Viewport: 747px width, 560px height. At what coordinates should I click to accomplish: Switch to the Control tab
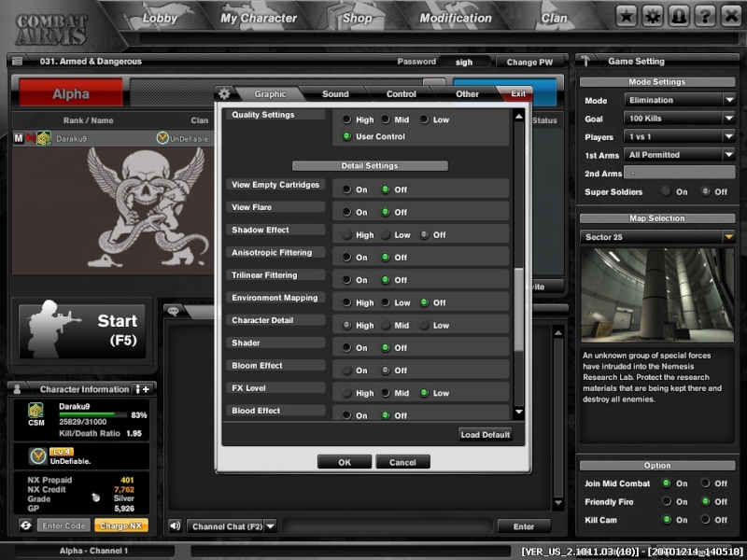[x=402, y=94]
